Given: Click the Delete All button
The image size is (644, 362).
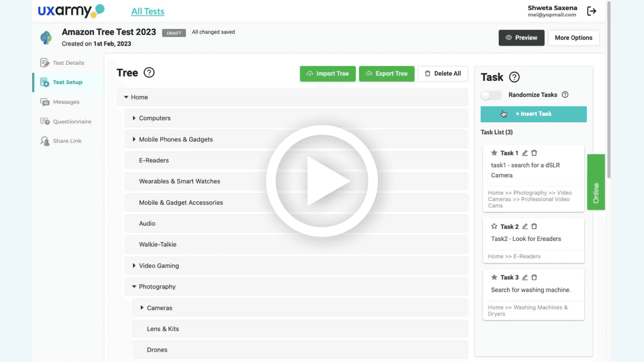Looking at the screenshot, I should tap(443, 74).
